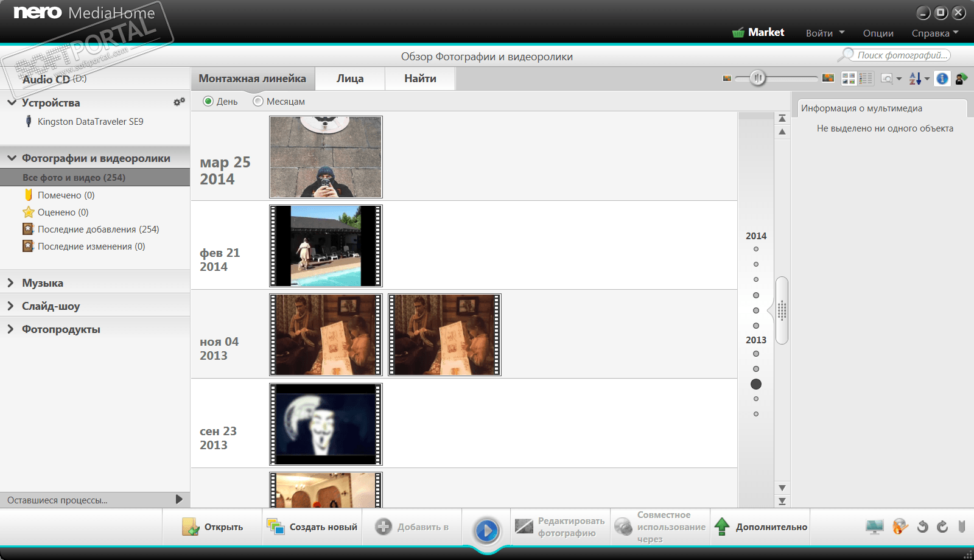Select the Месяцам radio button
Screen dimensions: 974x560
(x=258, y=102)
